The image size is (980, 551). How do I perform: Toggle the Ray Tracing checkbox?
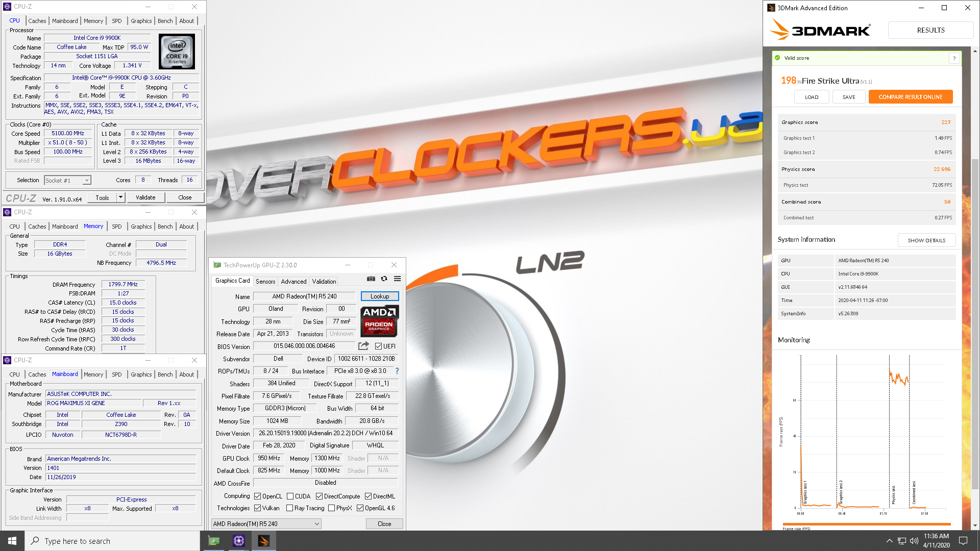(x=290, y=508)
